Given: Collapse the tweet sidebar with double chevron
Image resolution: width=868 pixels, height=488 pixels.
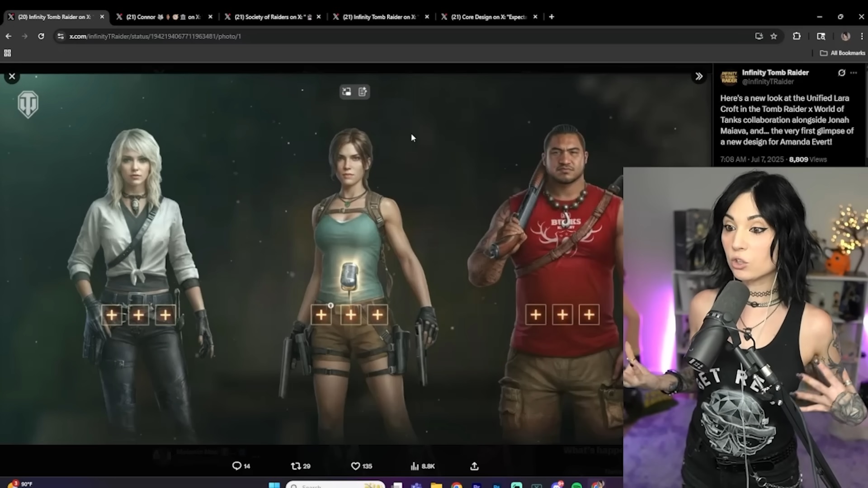Looking at the screenshot, I should point(699,76).
